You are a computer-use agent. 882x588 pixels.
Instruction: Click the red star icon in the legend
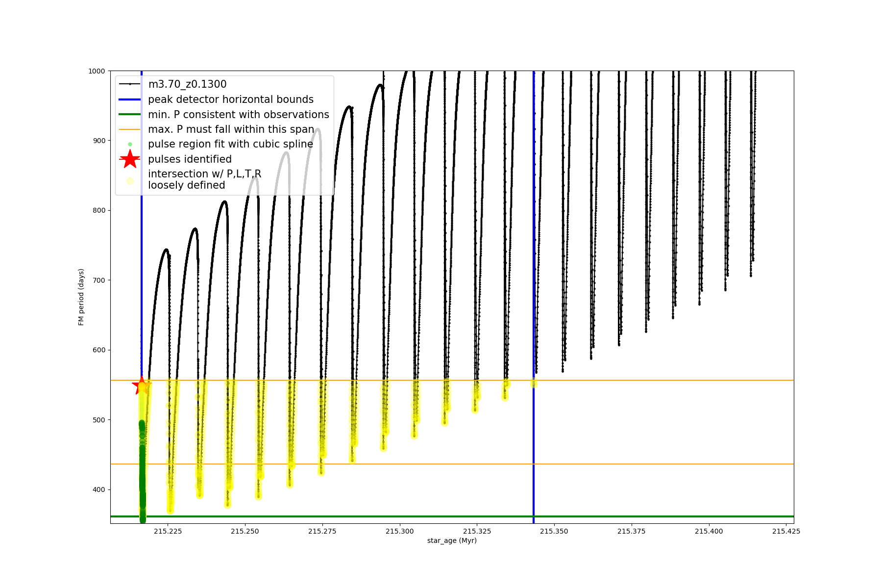130,159
